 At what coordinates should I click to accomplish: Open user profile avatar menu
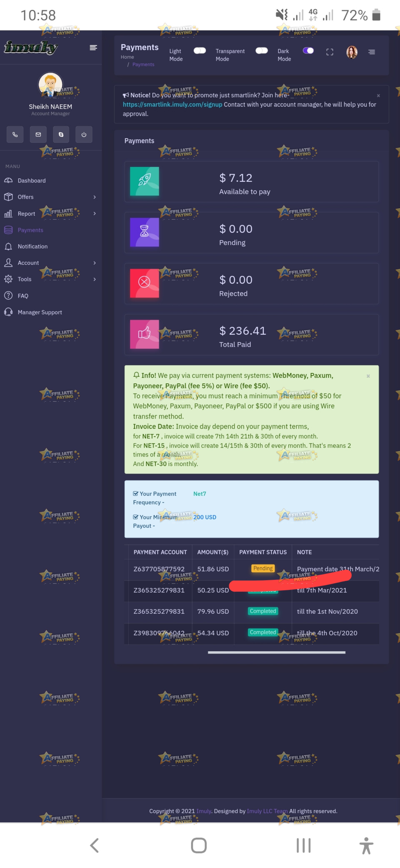(352, 52)
